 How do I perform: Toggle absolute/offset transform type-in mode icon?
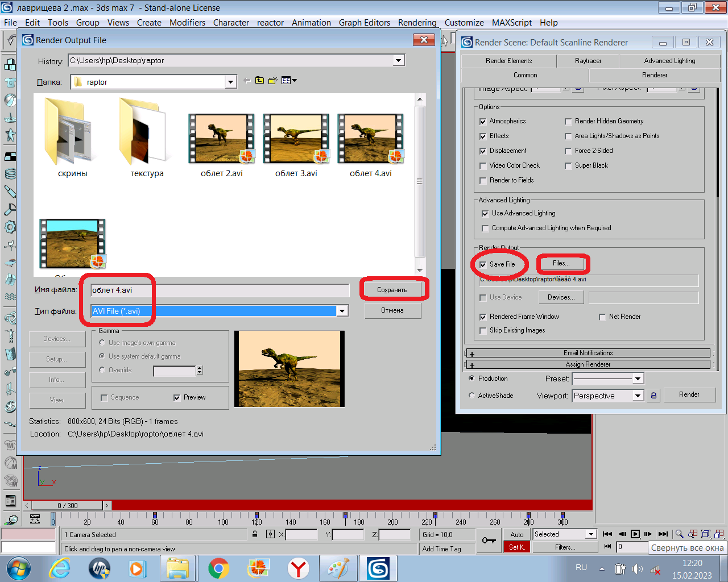(x=270, y=534)
